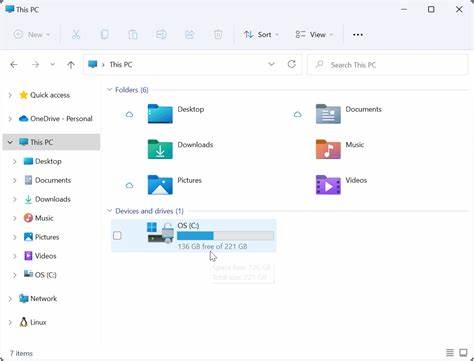
Task: Expand the Quick access tree node
Action: 10,95
